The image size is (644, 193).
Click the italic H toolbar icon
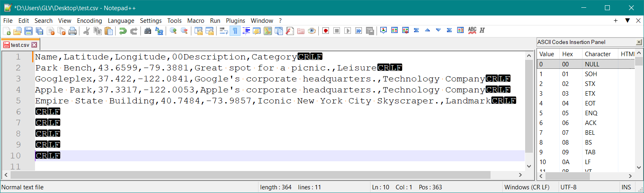(482, 30)
